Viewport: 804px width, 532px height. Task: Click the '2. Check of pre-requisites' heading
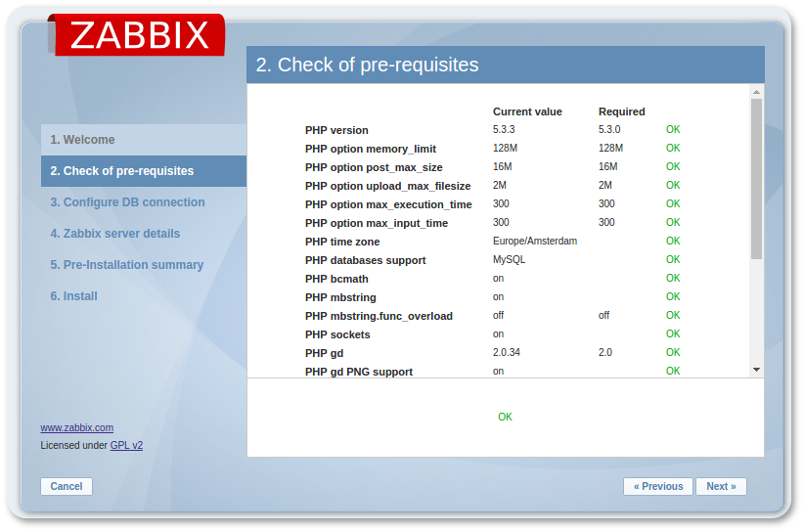pos(367,66)
